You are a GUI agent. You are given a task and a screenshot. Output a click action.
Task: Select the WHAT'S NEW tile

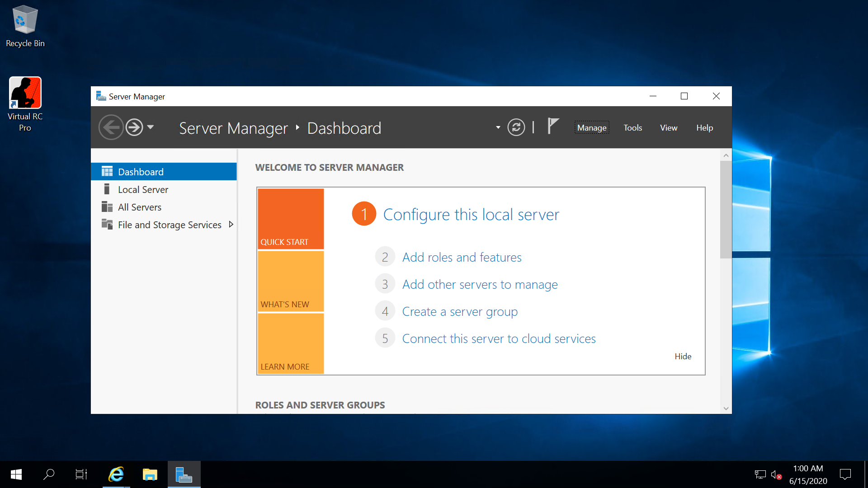(291, 281)
